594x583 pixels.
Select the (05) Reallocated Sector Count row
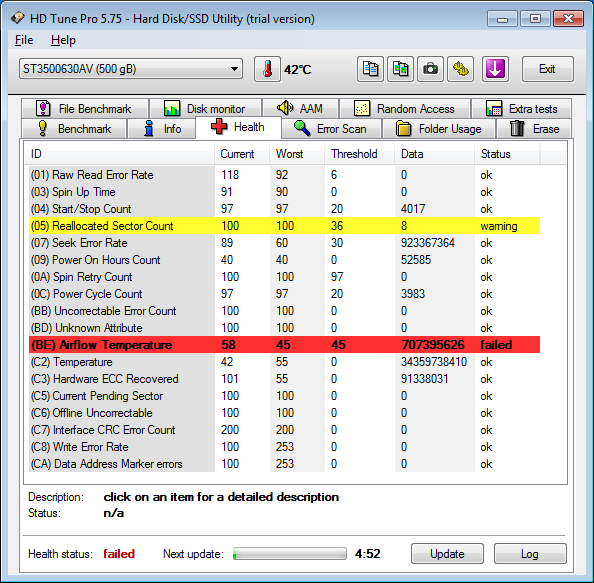pos(284,226)
